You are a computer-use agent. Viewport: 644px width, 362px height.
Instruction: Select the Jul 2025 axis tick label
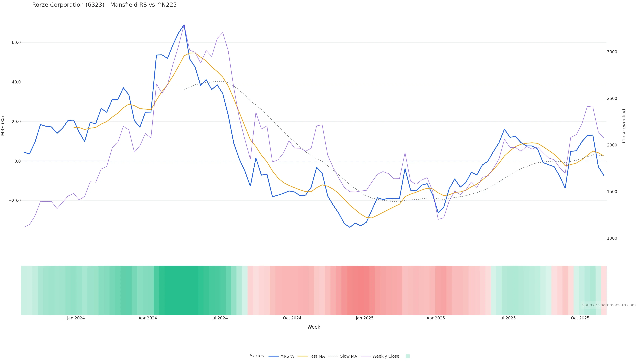click(x=507, y=318)
